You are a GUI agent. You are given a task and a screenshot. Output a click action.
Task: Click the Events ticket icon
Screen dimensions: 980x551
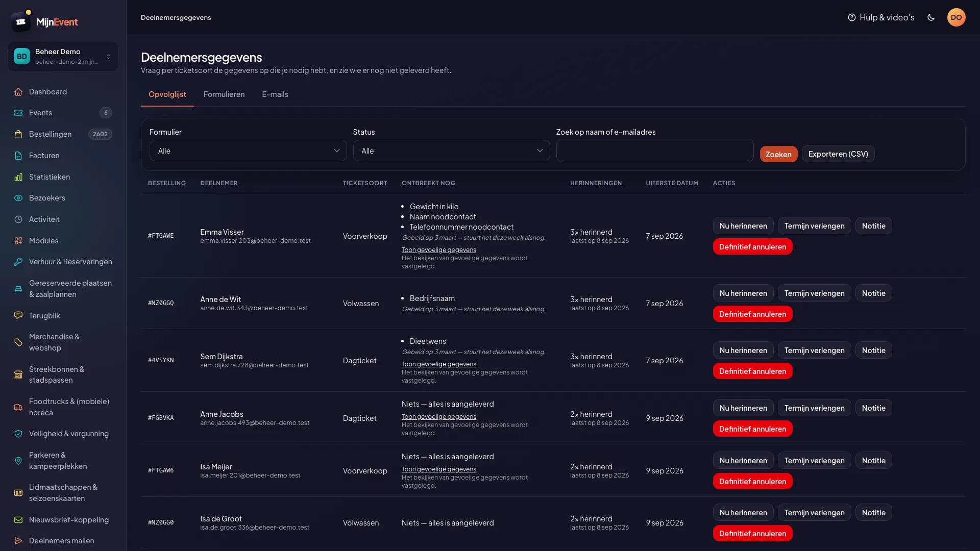pos(18,113)
